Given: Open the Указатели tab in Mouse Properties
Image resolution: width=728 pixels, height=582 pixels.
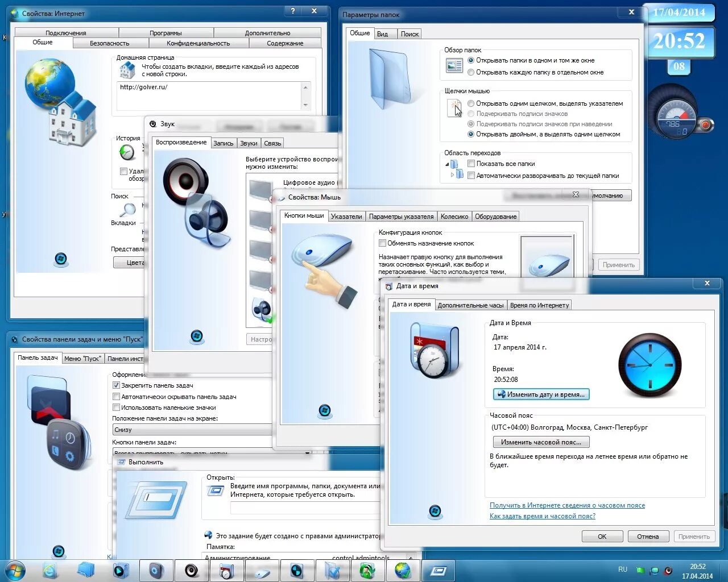Looking at the screenshot, I should pyautogui.click(x=346, y=217).
